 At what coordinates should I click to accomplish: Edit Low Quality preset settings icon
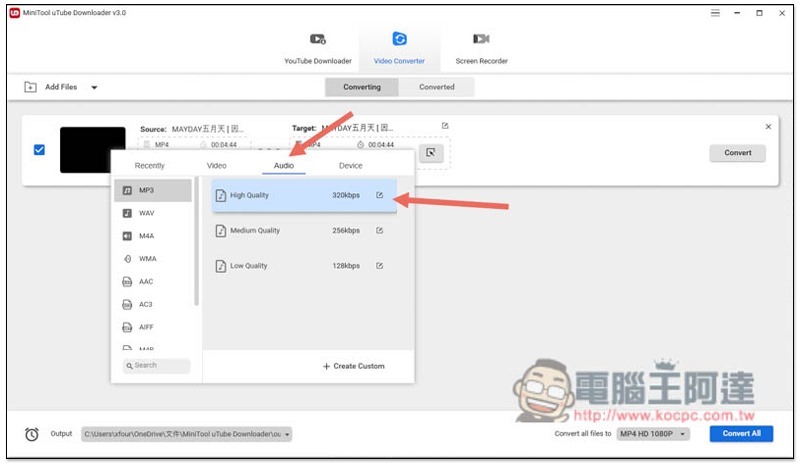tap(379, 265)
